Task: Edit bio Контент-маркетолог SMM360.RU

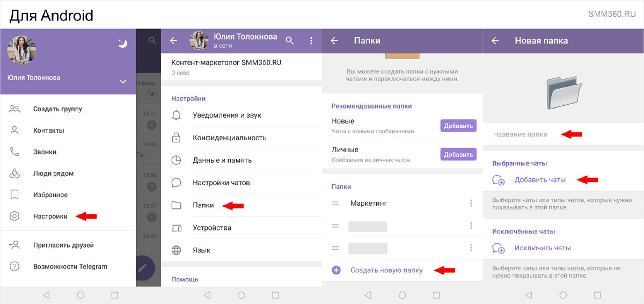Action: point(241,67)
